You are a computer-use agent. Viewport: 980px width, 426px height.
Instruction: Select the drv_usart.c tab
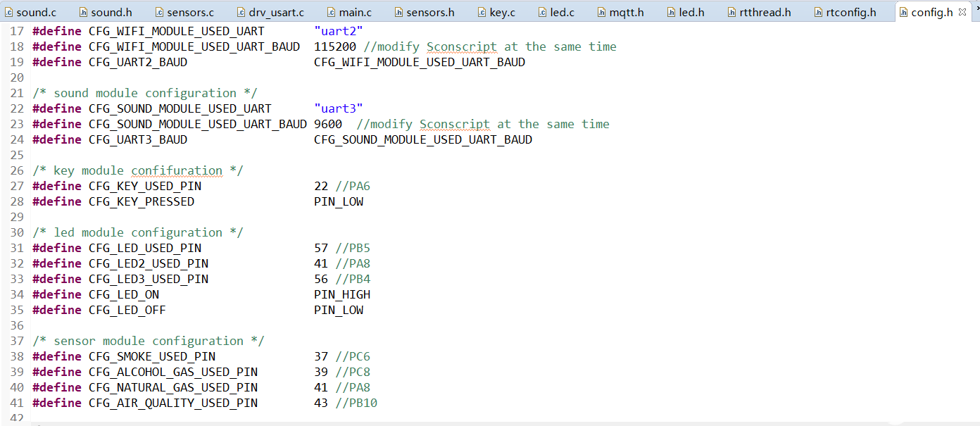coord(270,12)
